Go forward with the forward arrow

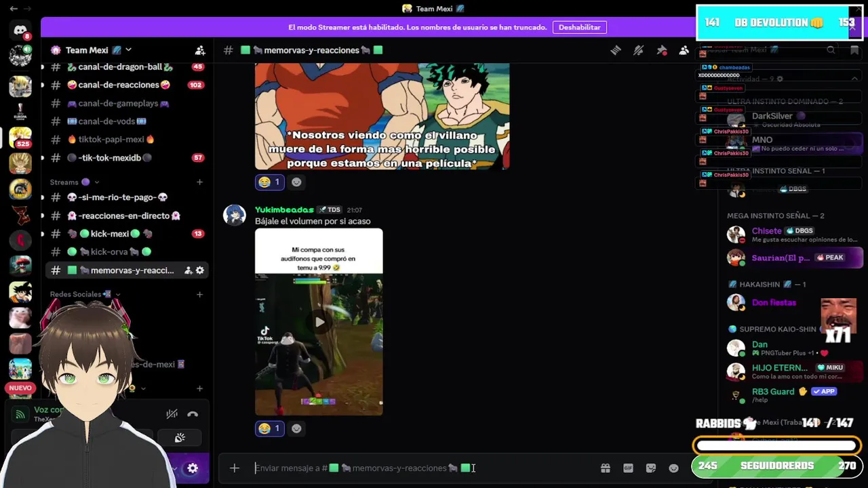[x=28, y=9]
